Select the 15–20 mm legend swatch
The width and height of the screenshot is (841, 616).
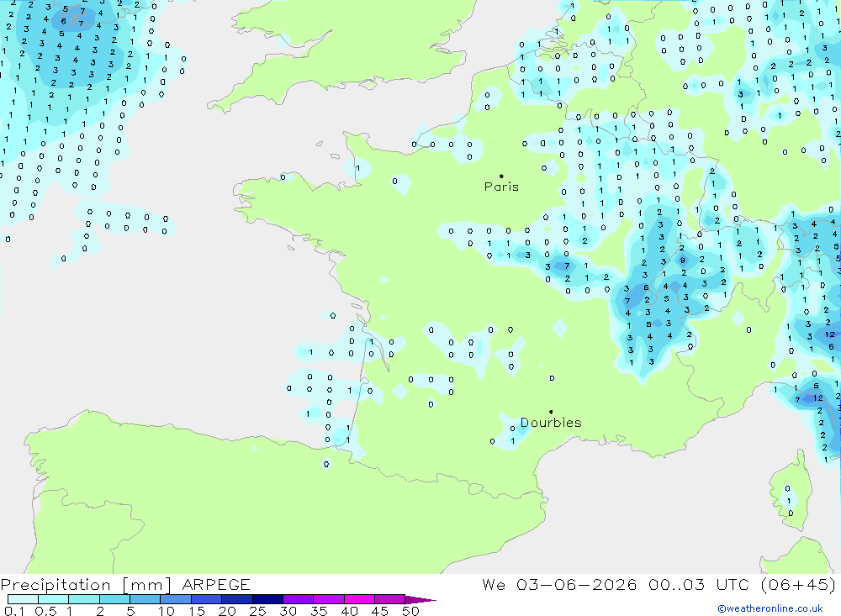point(206,599)
